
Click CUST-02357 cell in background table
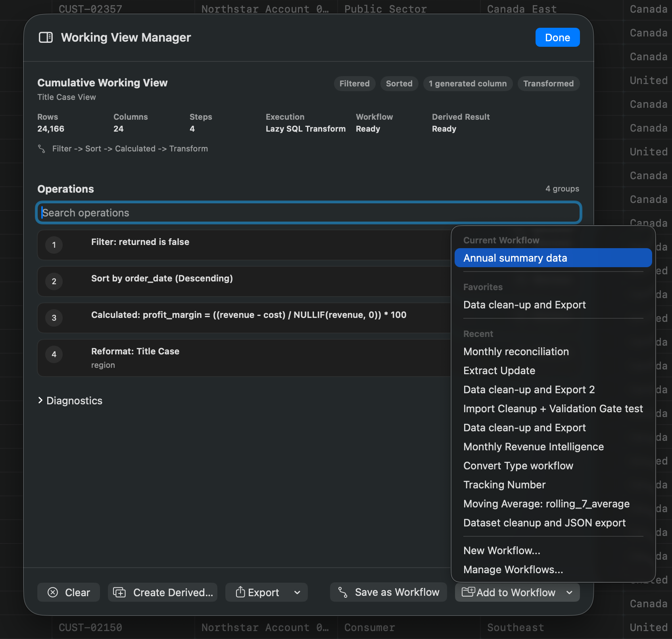[x=90, y=9]
